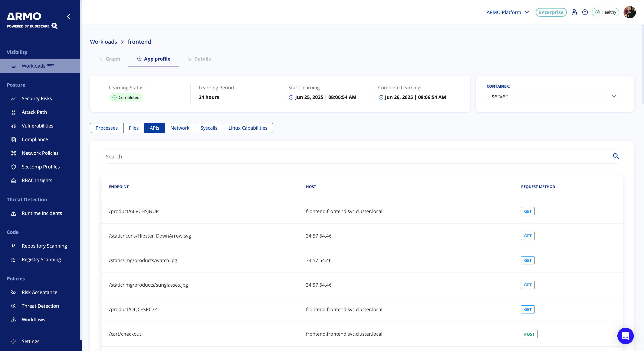Open Security Risks icon in sidebar
The height and width of the screenshot is (351, 644).
click(13, 99)
